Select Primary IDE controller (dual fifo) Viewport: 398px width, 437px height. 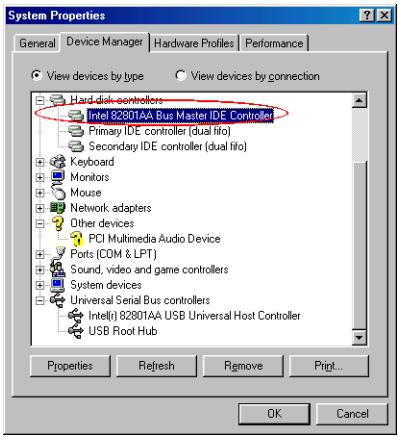point(159,131)
